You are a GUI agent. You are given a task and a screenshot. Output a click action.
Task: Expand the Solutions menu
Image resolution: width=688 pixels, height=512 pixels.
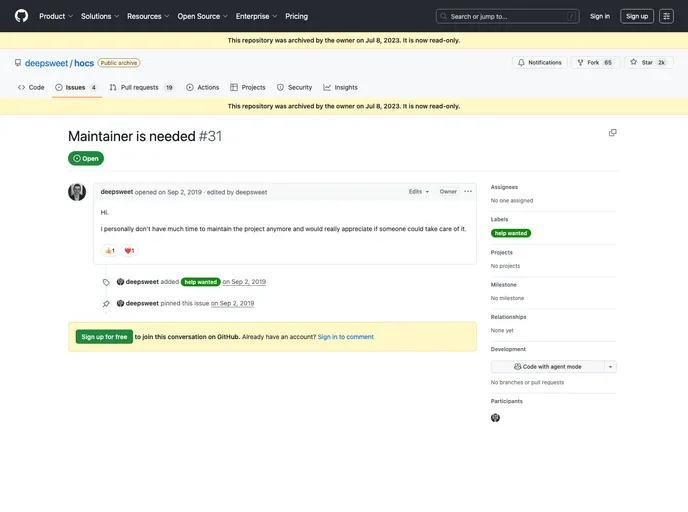click(100, 16)
